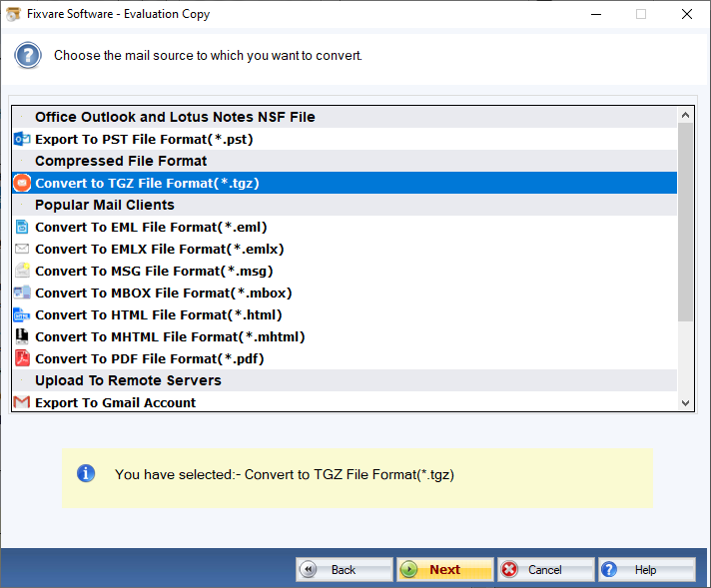Pick Convert To MBOX File Format(*.mbox)
The image size is (711, 588).
(345, 293)
